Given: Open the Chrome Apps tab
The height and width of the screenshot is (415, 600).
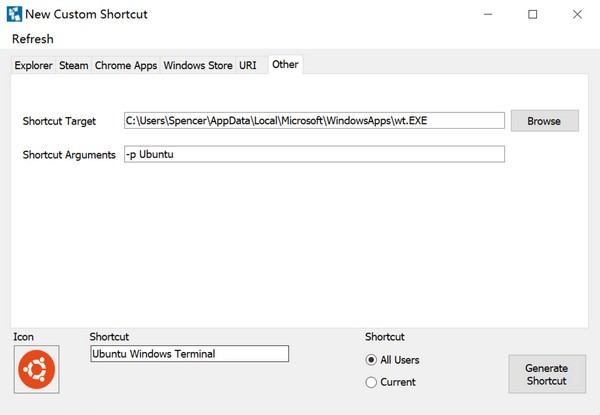Looking at the screenshot, I should (126, 66).
